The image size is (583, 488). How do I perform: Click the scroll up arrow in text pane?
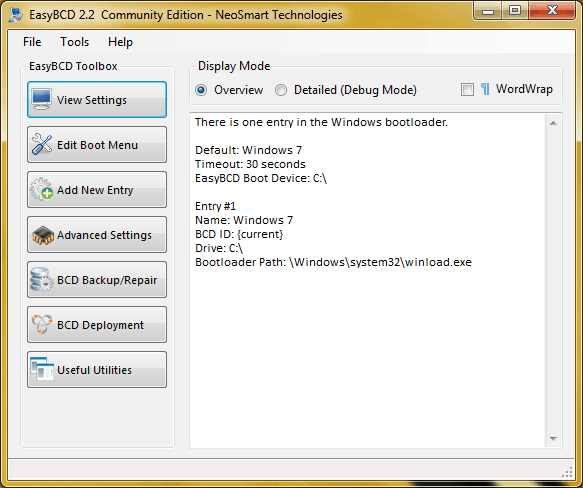click(x=553, y=123)
